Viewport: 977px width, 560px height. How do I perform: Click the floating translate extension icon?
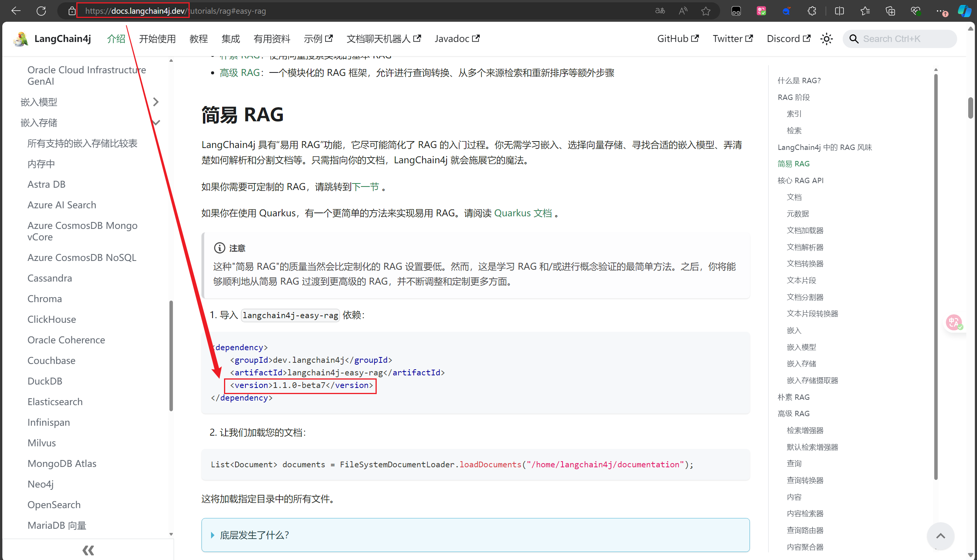[954, 322]
